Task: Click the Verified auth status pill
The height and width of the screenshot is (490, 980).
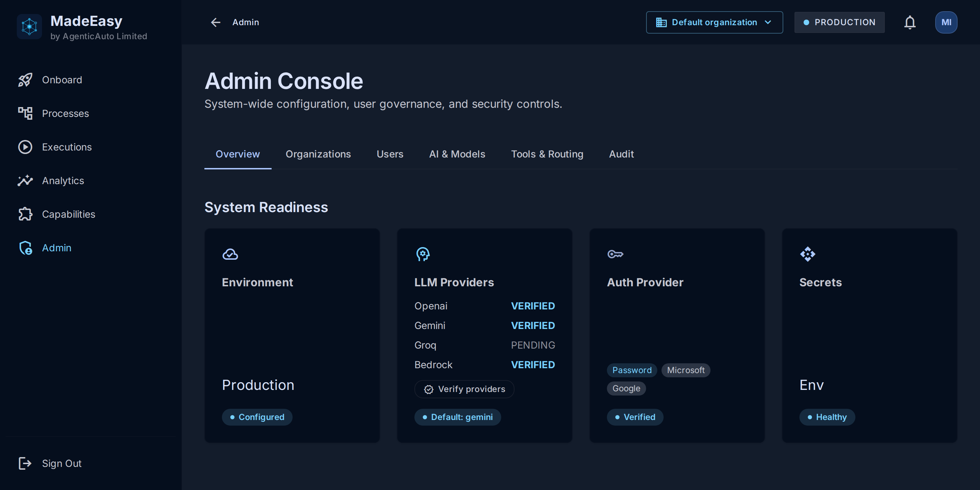Action: coord(635,417)
